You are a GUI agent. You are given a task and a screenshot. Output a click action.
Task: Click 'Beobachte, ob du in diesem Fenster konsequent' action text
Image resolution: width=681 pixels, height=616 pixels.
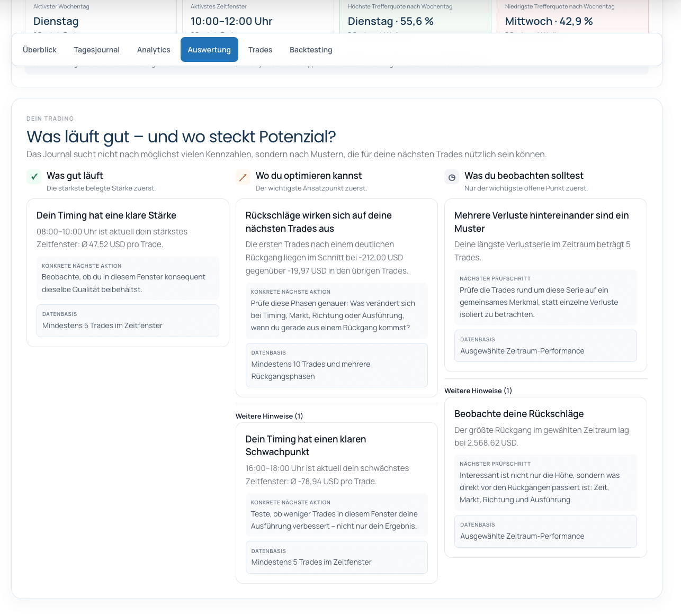coord(123,283)
